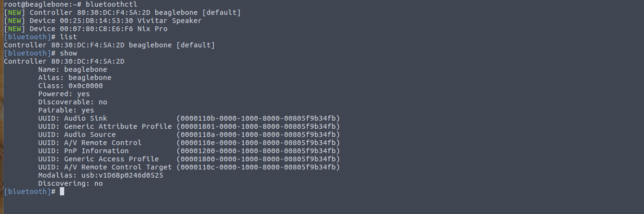This screenshot has height=214, width=644.
Task: Click the 'Discoverable: no' line
Action: click(73, 102)
